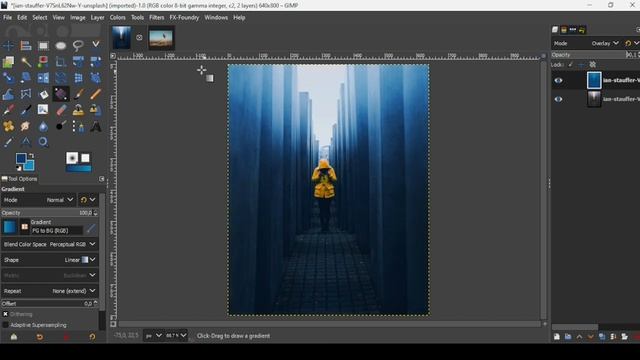Select the Move tool
The height and width of the screenshot is (360, 640).
click(8, 45)
